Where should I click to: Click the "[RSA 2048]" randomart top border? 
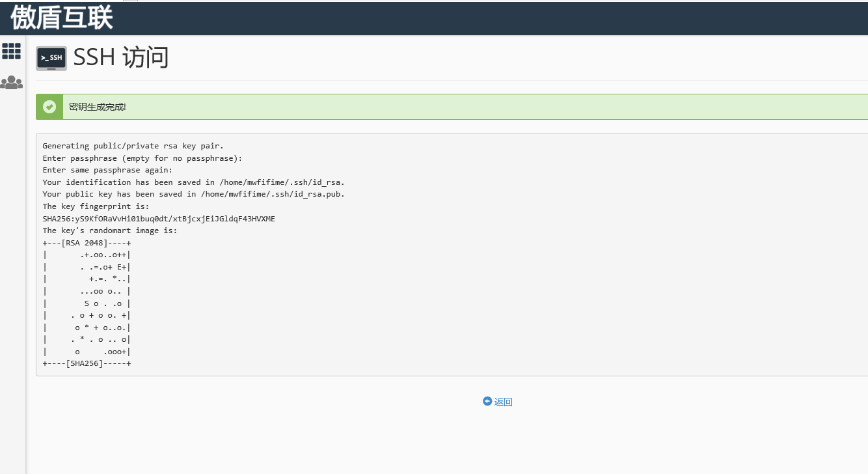pyautogui.click(x=87, y=243)
